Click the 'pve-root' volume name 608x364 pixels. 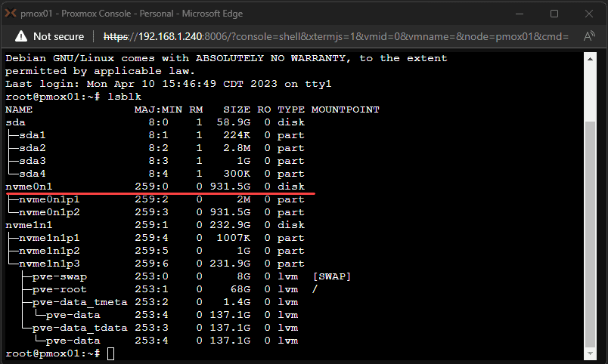point(60,289)
